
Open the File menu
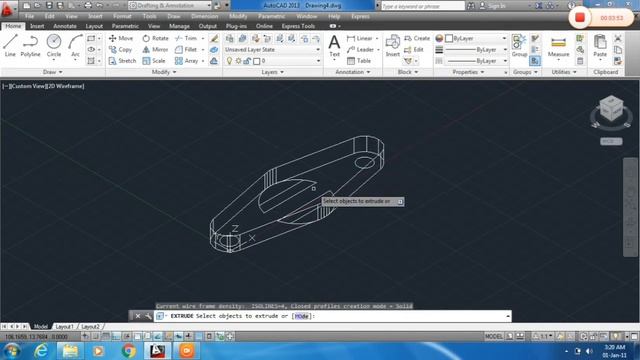tap(29, 16)
